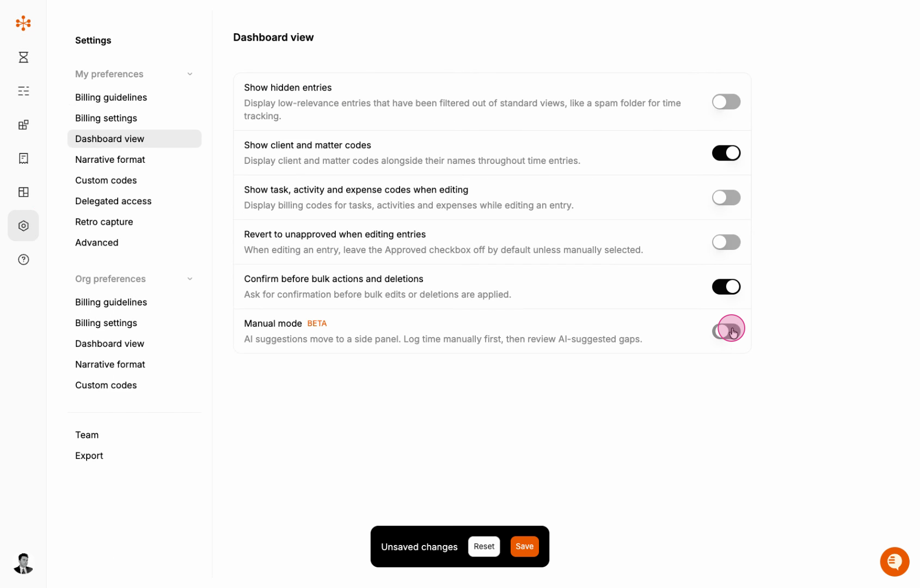Open Narrative format under My preferences
Screen dimensions: 920x588
(x=110, y=160)
